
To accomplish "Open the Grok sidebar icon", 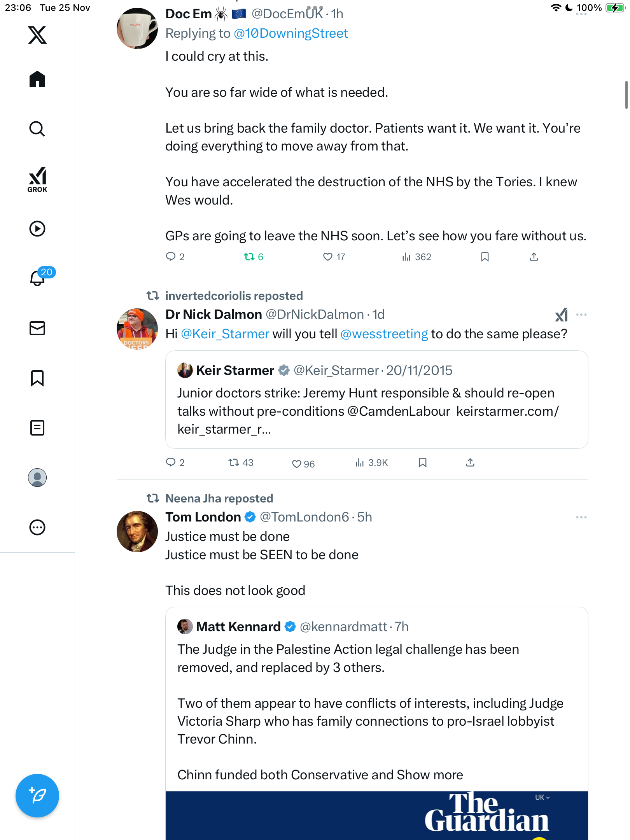I will [x=37, y=179].
